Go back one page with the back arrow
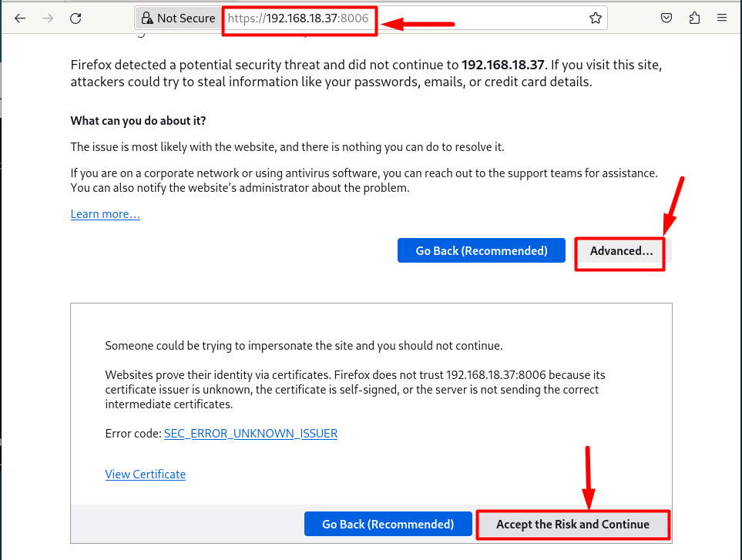This screenshot has height=560, width=742. point(20,18)
